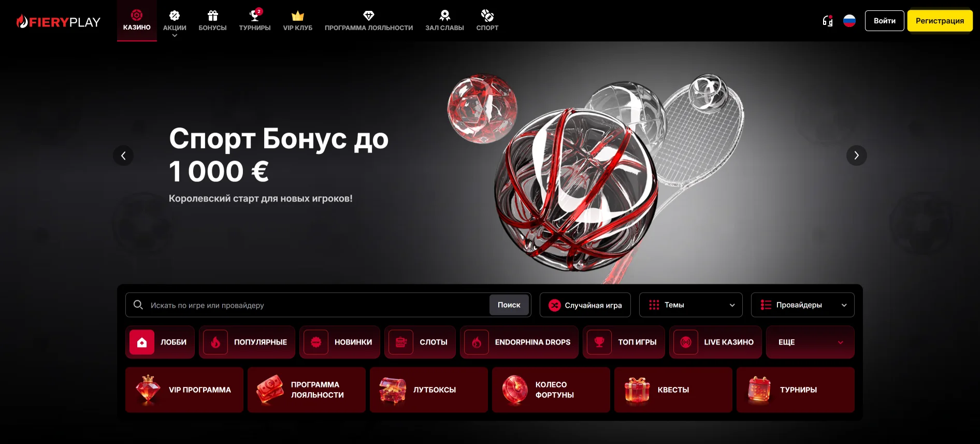The image size is (980, 444).
Task: Select the Новинки category label
Action: coord(353,342)
